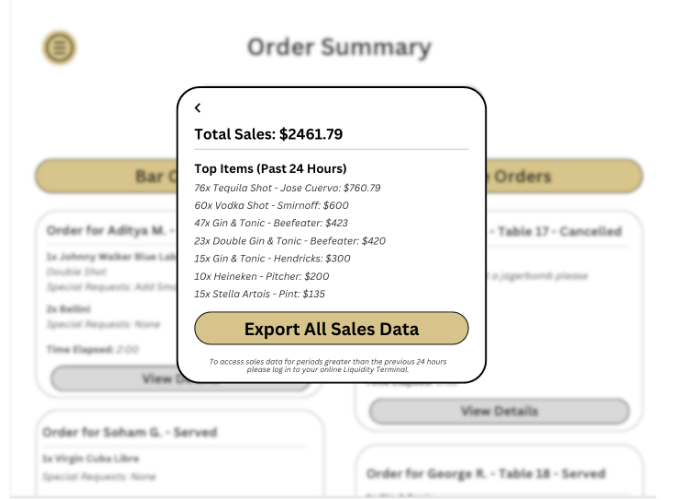
Task: Click the Order Summary page title
Action: (x=339, y=47)
